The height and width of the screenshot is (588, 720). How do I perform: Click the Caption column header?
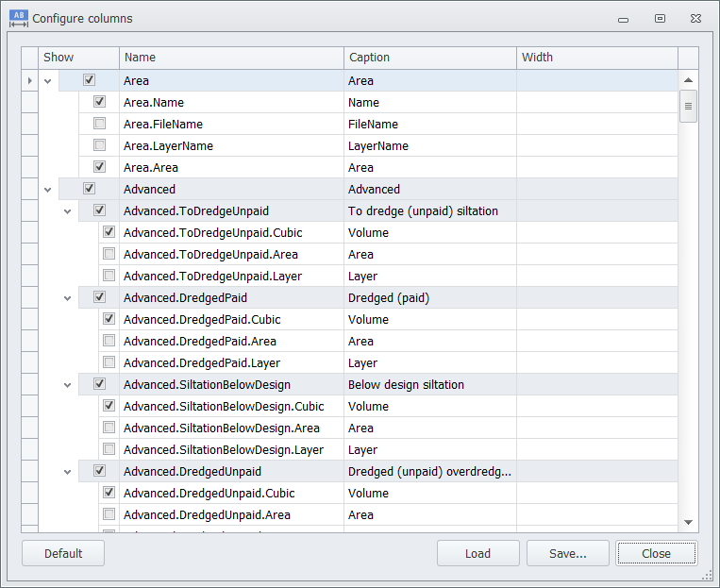(429, 58)
